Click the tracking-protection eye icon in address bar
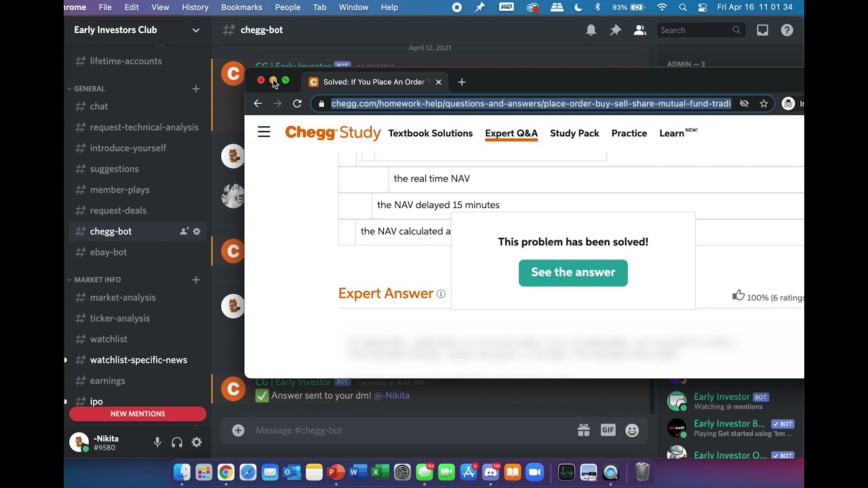 [x=744, y=104]
